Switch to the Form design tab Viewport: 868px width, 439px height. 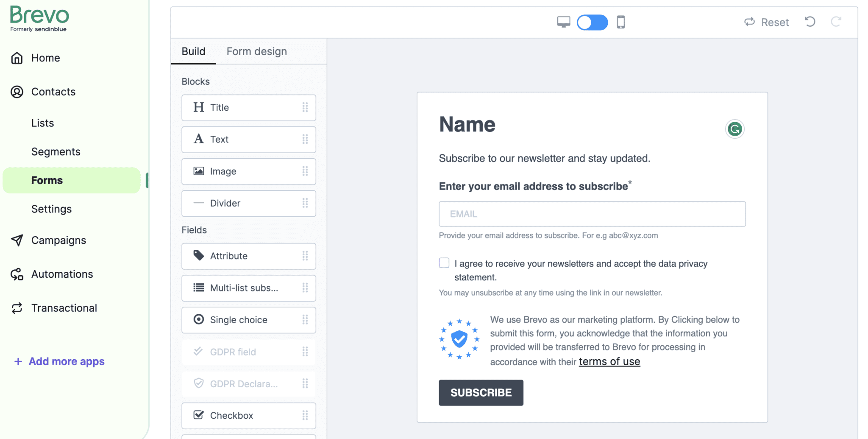256,51
